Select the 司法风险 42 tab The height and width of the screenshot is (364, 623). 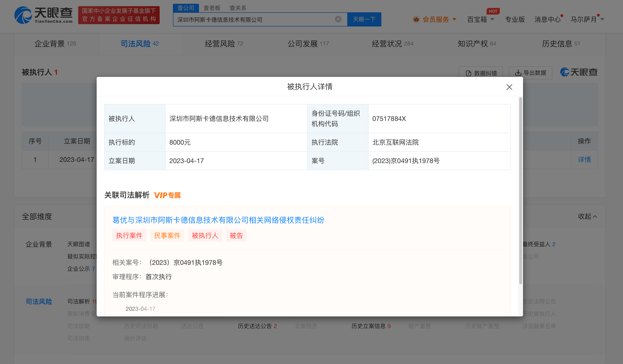point(140,44)
